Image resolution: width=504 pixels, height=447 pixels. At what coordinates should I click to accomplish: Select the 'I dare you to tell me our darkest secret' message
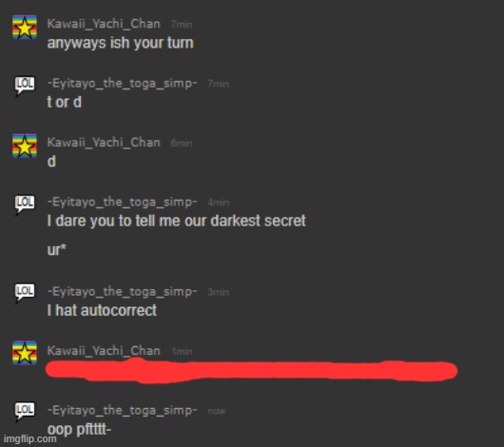[177, 222]
